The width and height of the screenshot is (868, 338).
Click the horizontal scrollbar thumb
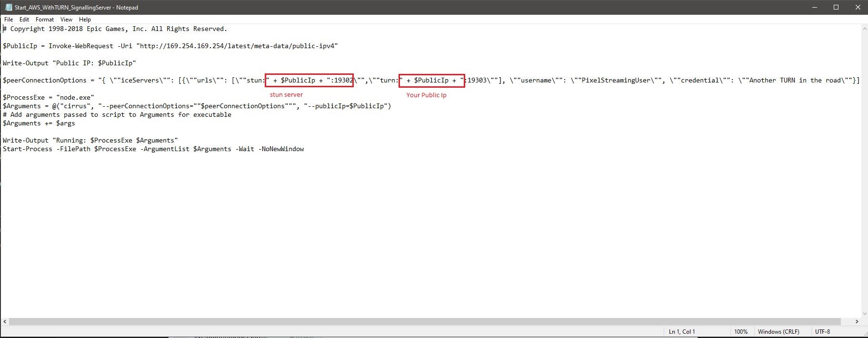click(425, 322)
